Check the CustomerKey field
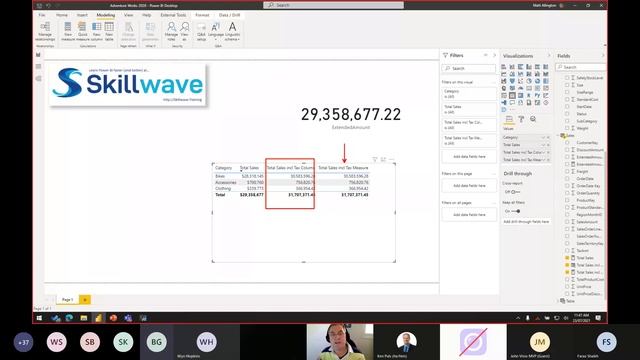Image resolution: width=640 pixels, height=360 pixels. [567, 142]
